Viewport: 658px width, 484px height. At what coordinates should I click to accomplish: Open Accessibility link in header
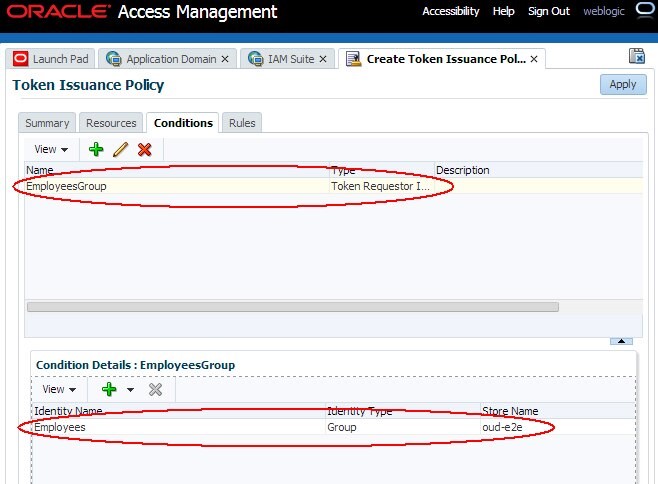pos(451,11)
